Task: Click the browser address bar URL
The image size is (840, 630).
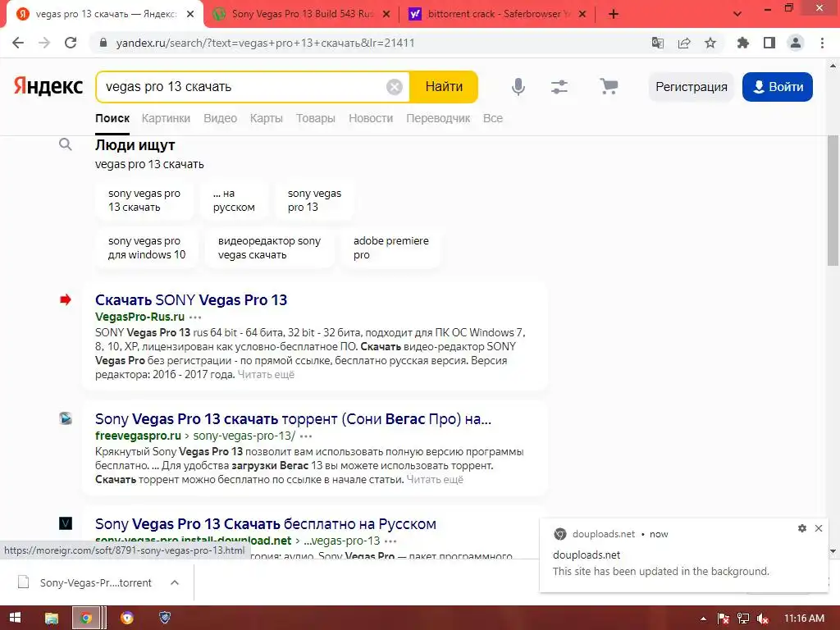Action: point(265,43)
